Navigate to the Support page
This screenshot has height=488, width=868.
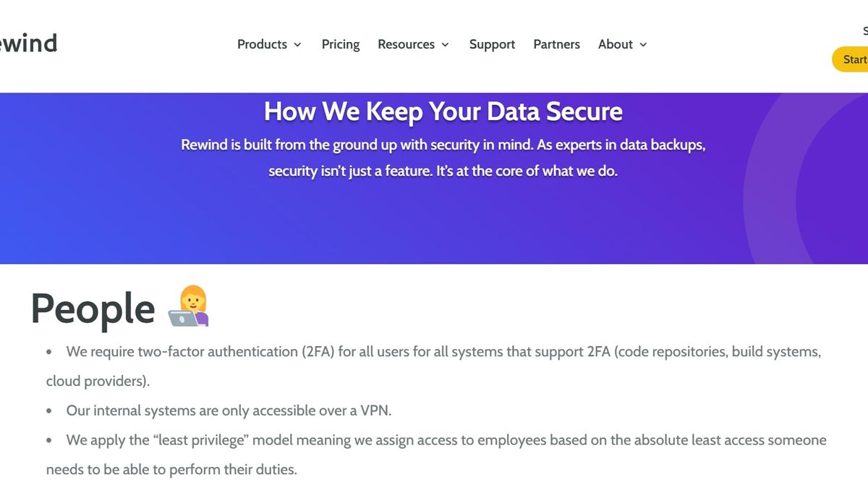tap(492, 44)
